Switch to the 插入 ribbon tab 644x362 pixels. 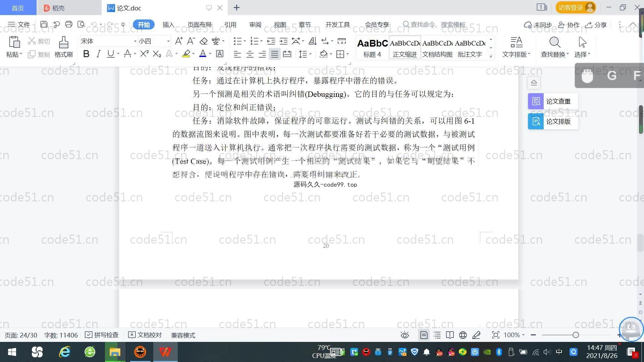pos(168,24)
